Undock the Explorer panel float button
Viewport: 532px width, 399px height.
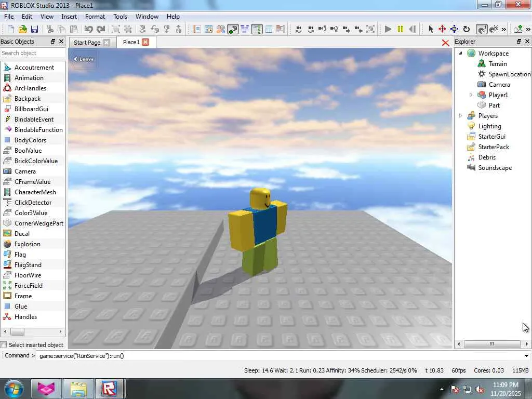tap(519, 42)
